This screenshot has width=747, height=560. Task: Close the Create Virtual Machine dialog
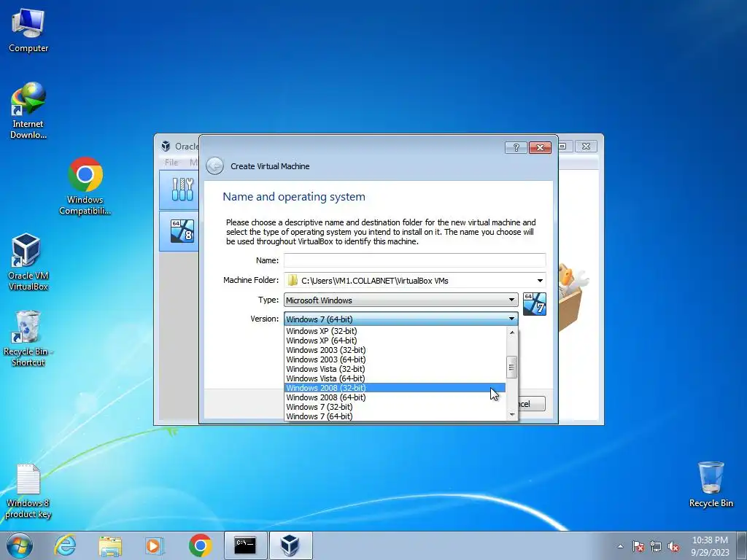pyautogui.click(x=541, y=147)
